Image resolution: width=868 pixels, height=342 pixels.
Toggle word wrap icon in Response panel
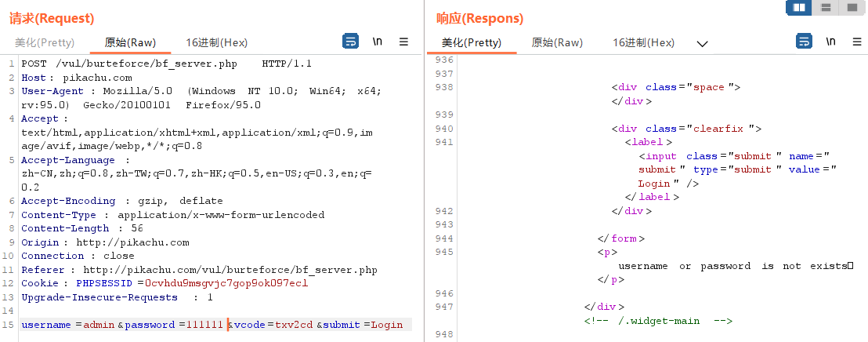tap(805, 42)
